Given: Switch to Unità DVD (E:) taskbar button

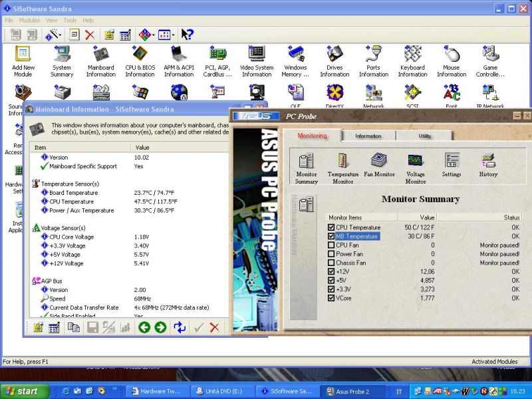Looking at the screenshot, I should [223, 391].
